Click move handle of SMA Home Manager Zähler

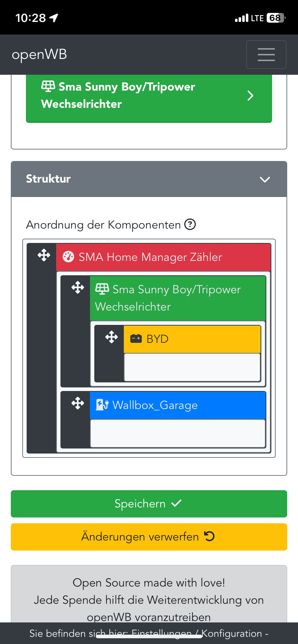(44, 255)
